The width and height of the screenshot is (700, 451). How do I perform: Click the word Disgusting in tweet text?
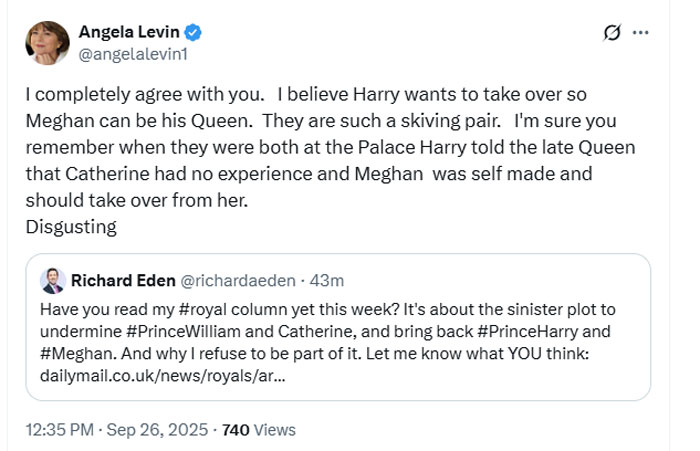(71, 227)
